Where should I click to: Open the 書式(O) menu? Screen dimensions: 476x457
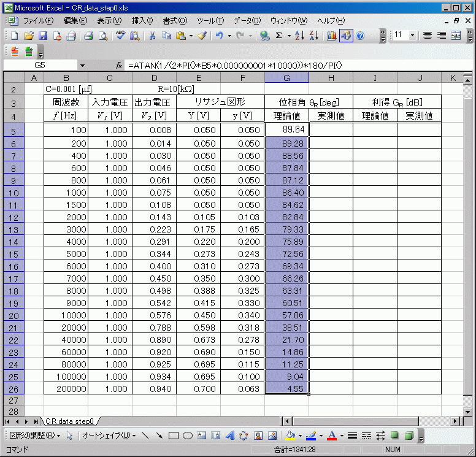point(175,21)
